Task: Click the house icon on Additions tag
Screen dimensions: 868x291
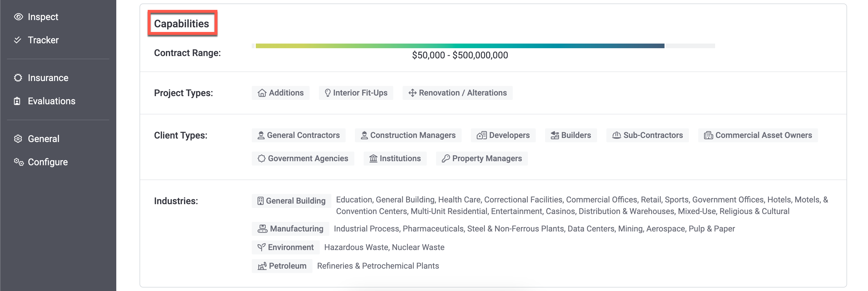Action: [262, 93]
